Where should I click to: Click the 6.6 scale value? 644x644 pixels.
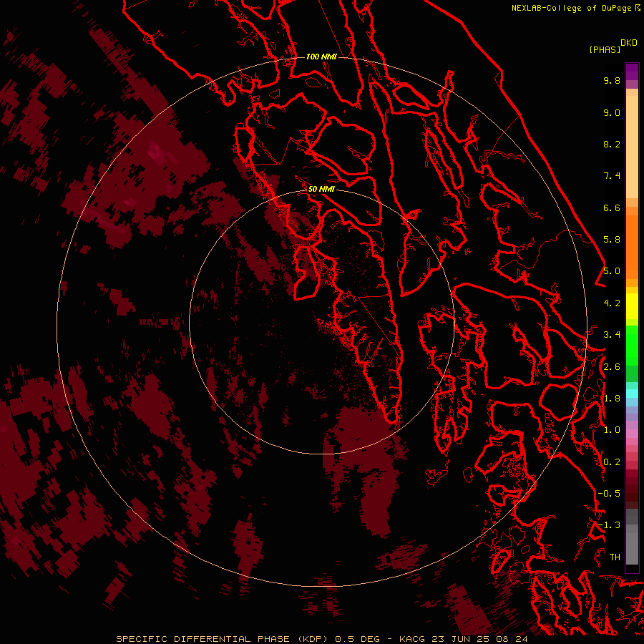(x=612, y=208)
